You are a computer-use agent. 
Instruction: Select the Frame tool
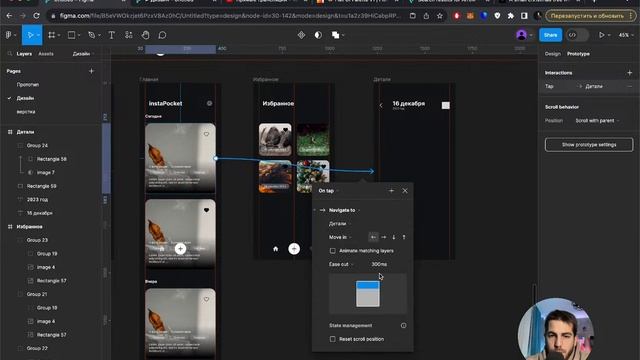tap(51, 35)
